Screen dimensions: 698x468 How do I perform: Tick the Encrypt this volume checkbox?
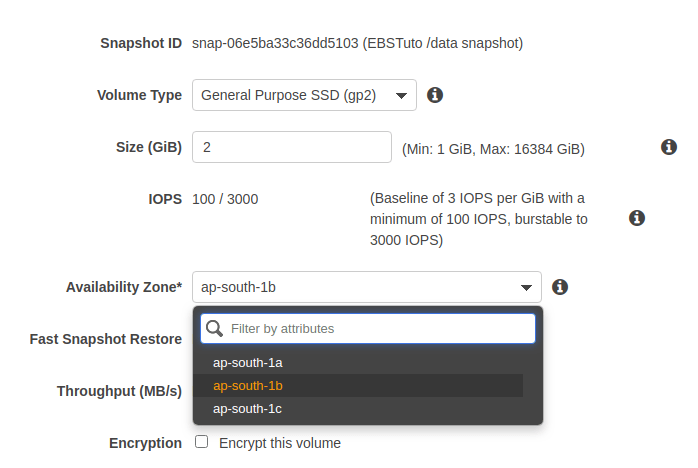(x=202, y=442)
